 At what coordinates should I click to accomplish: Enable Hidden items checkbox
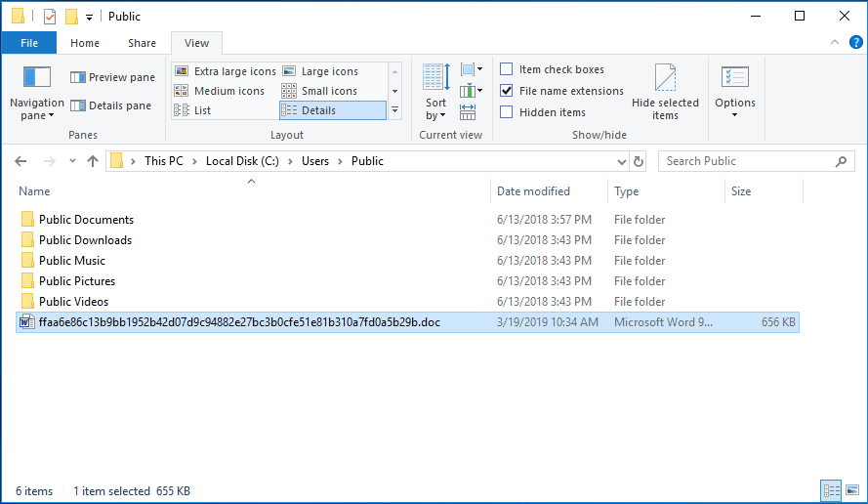506,112
